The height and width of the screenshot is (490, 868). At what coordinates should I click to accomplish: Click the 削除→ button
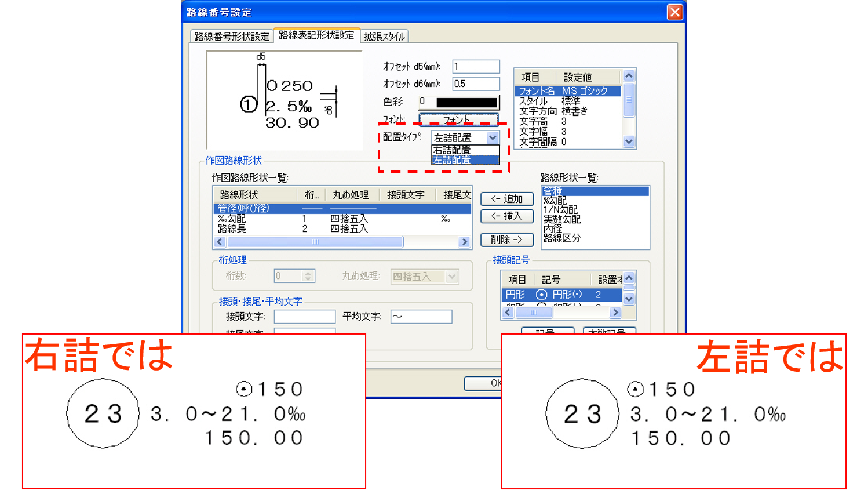click(x=506, y=239)
